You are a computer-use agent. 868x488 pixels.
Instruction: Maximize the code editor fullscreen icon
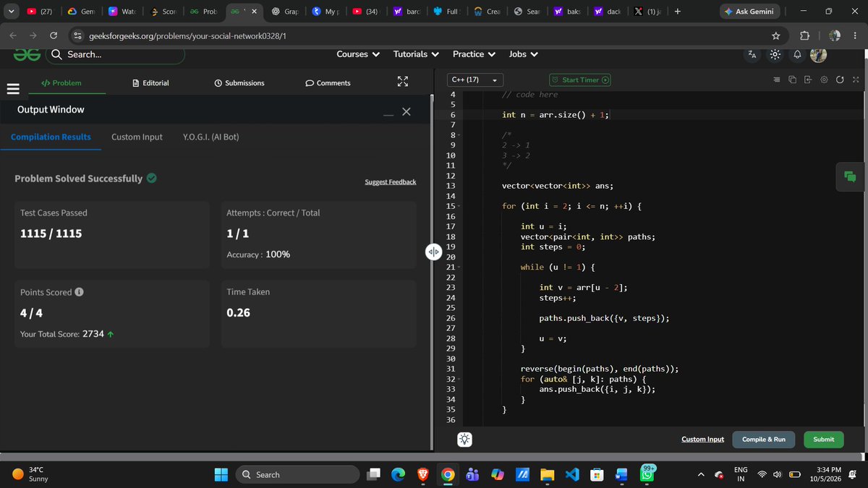click(856, 80)
